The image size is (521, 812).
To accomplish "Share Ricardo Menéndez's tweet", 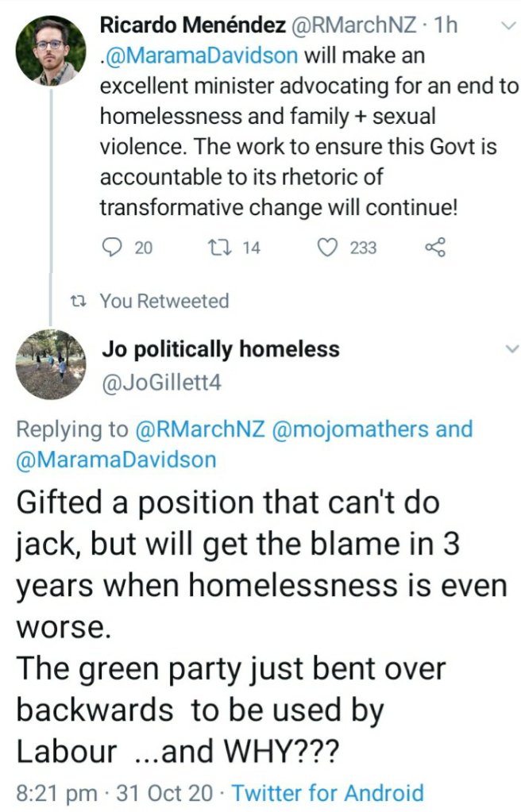I will pyautogui.click(x=436, y=248).
